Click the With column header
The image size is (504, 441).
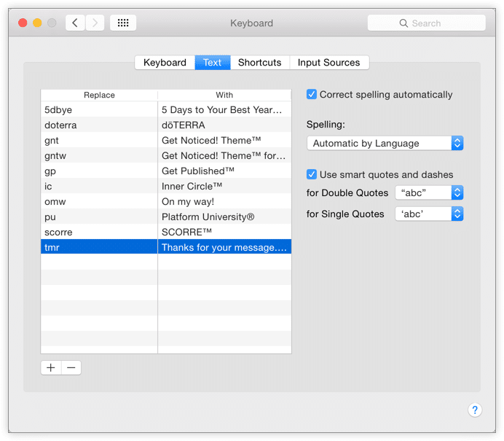pos(224,95)
